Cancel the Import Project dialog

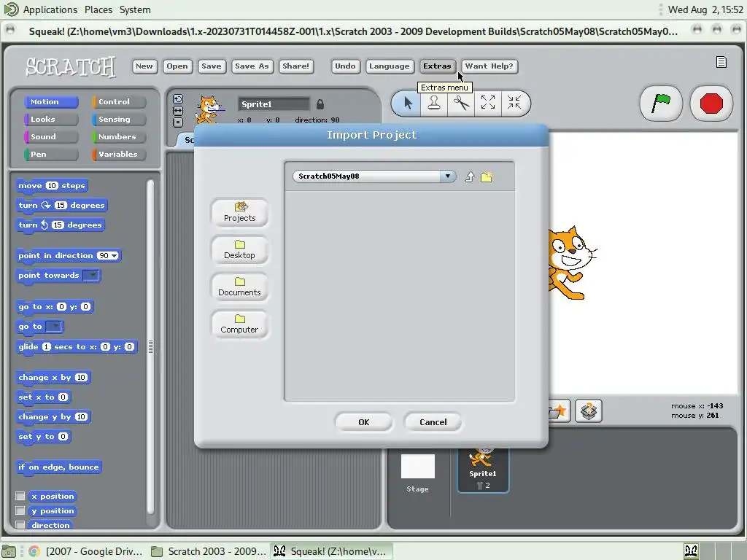[433, 422]
